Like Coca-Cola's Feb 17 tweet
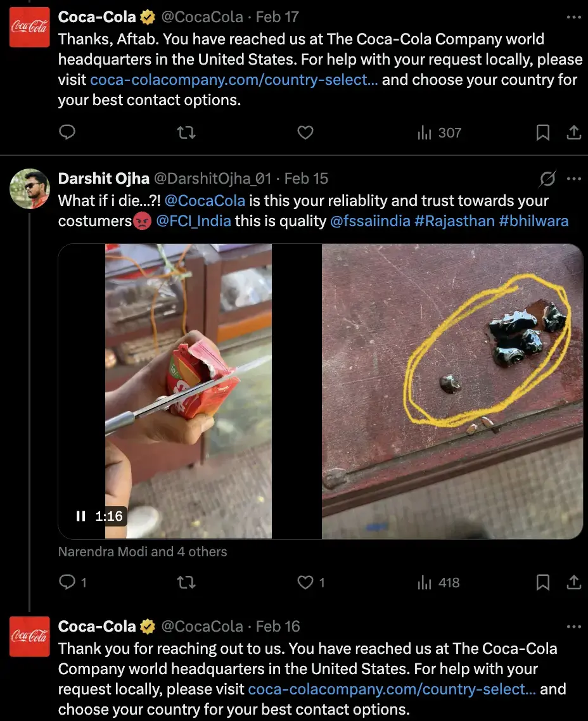The image size is (588, 721). [305, 132]
